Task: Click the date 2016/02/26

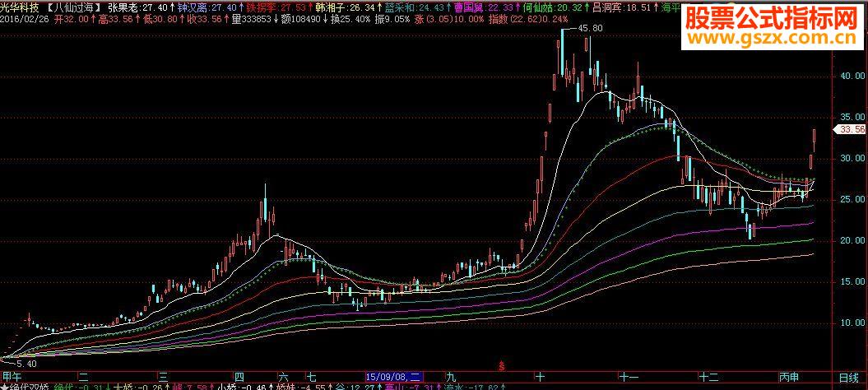Action: click(x=23, y=20)
